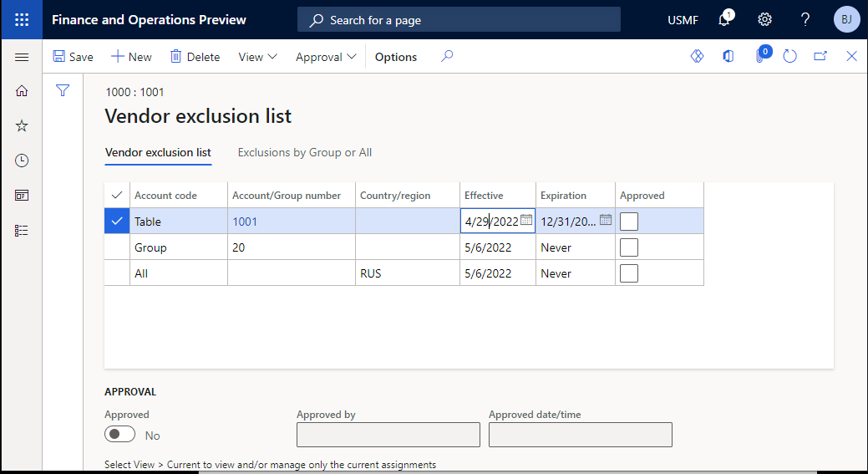The height and width of the screenshot is (474, 868).
Task: Switch to Exclusions by Group or All tab
Action: pos(304,152)
